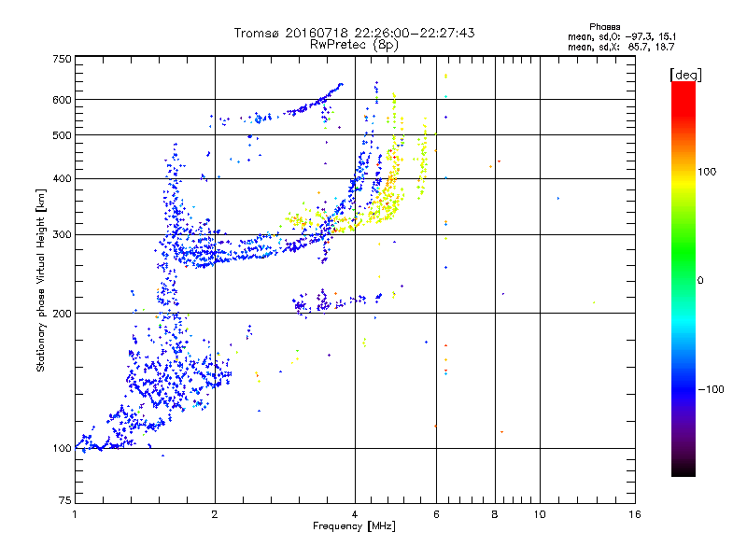747x560 pixels.
Task: Click the x-axis label '8'
Action: click(x=495, y=514)
